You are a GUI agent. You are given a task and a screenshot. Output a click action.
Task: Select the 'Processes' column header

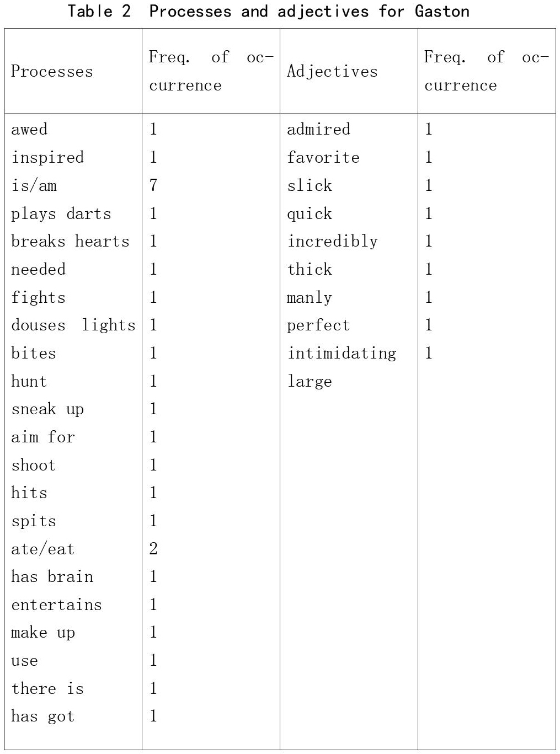[x=52, y=72]
